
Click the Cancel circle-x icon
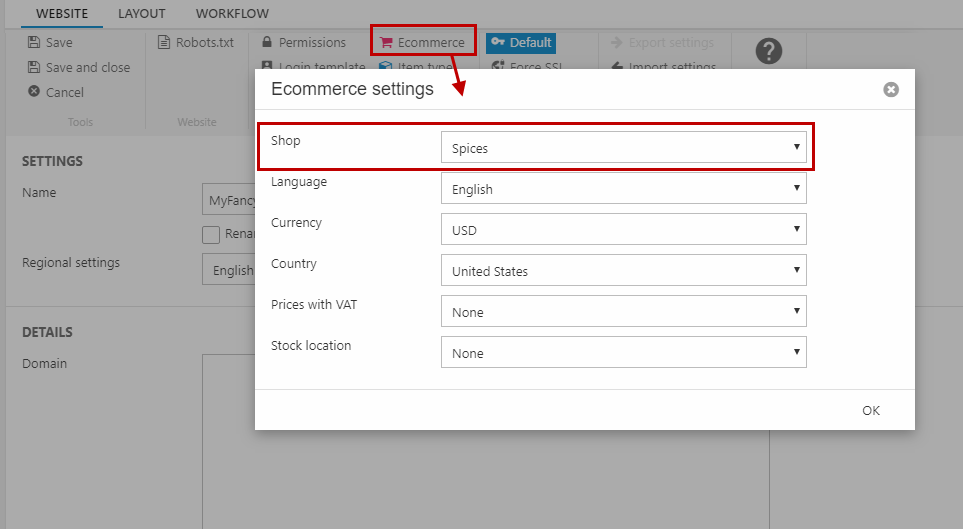pos(35,92)
